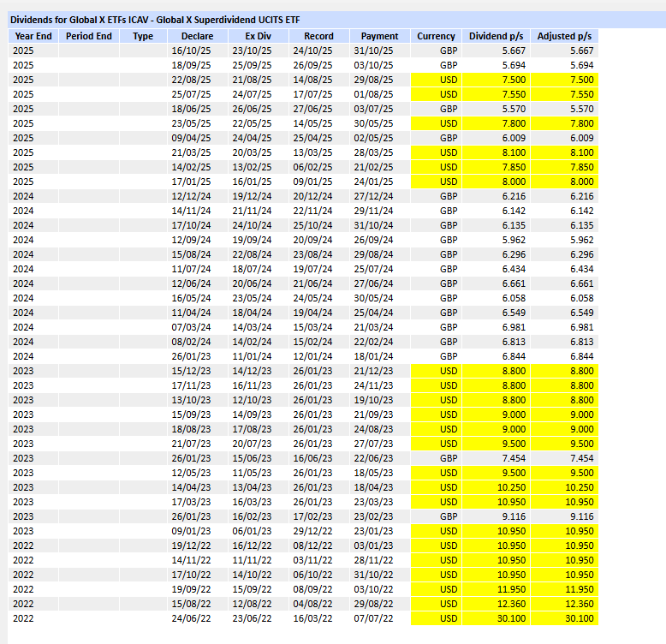Click the Payment column header
The image size is (666, 644).
click(x=379, y=36)
